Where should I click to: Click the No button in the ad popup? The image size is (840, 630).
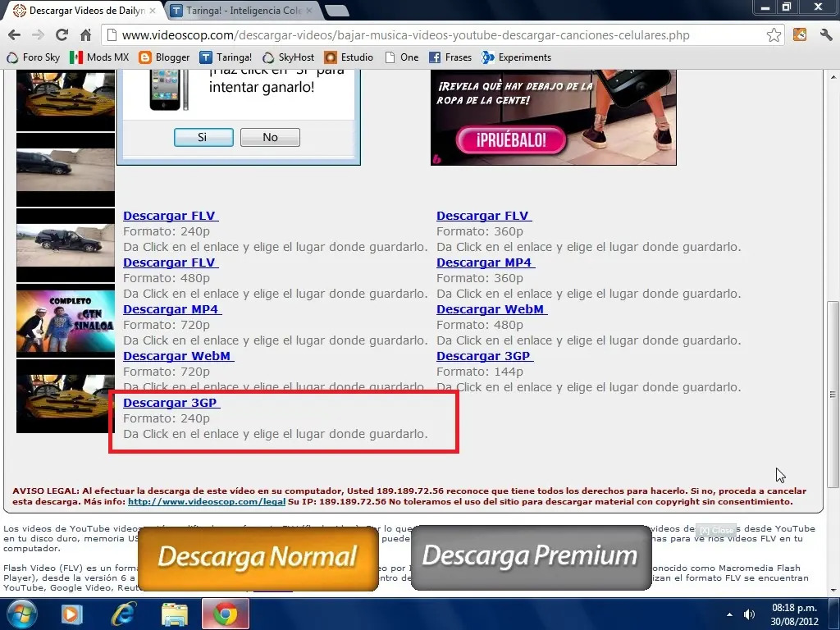pos(270,137)
